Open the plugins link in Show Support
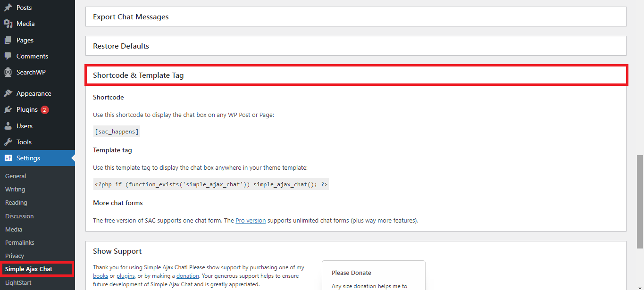The height and width of the screenshot is (290, 644). click(x=125, y=276)
